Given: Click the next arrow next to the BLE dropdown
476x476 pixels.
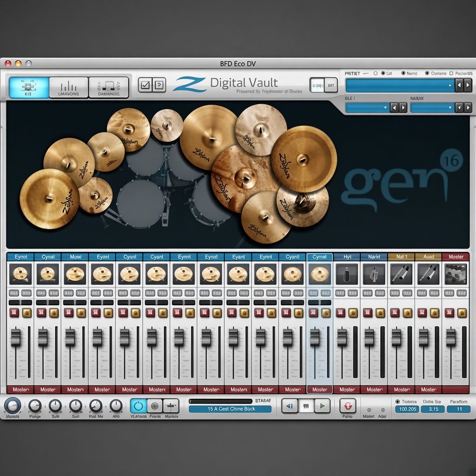Looking at the screenshot, I should point(403,107).
